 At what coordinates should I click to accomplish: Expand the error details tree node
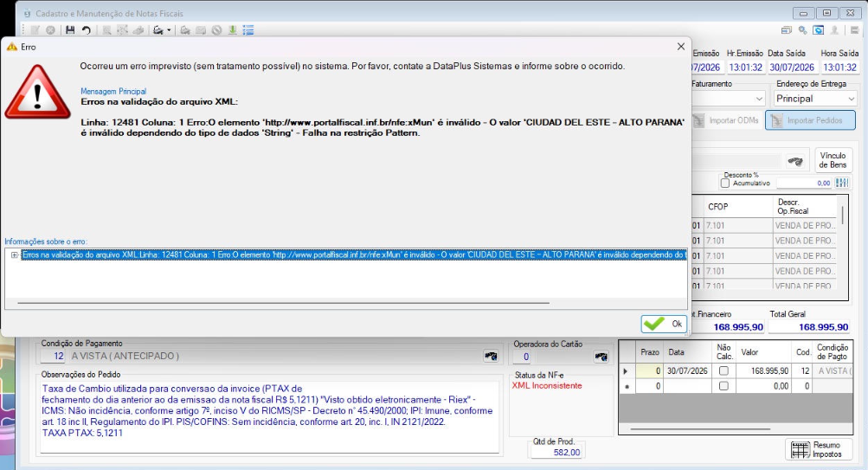click(x=15, y=255)
